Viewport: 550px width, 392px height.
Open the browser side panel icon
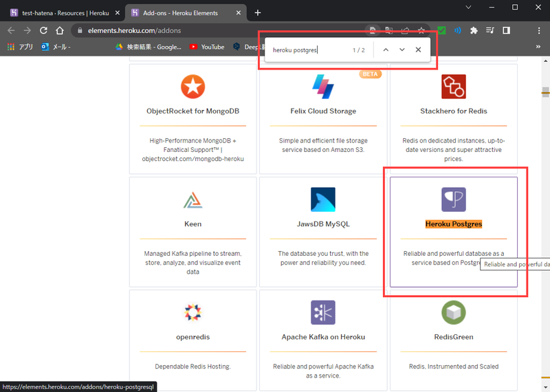pyautogui.click(x=506, y=30)
